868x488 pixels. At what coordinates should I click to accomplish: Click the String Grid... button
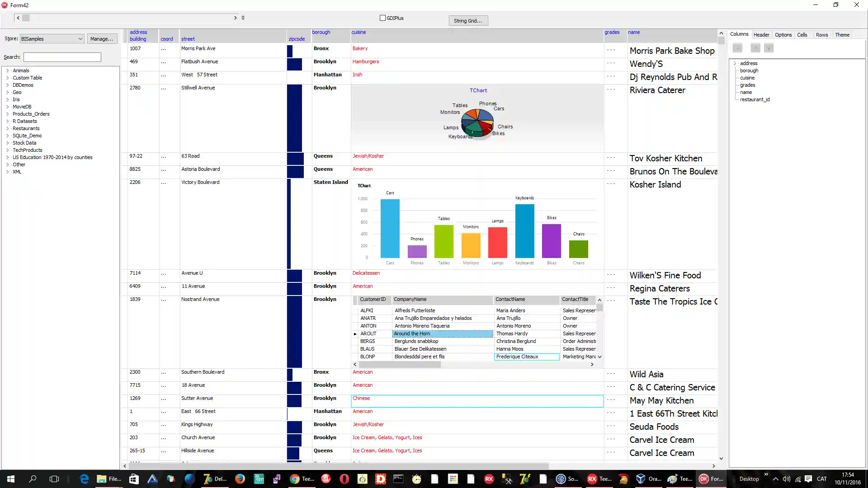pos(468,21)
